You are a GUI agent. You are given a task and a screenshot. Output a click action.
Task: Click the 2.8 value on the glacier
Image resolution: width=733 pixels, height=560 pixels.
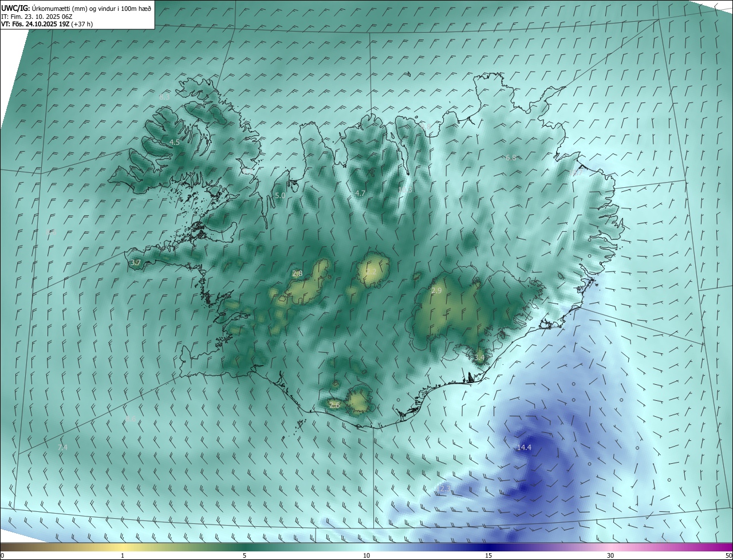(297, 274)
